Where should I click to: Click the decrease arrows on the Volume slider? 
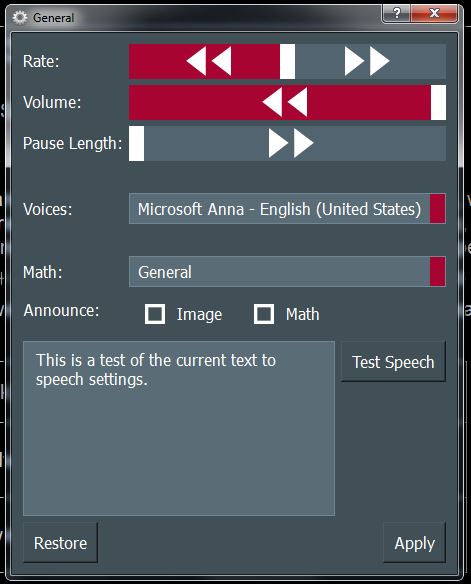(x=285, y=102)
